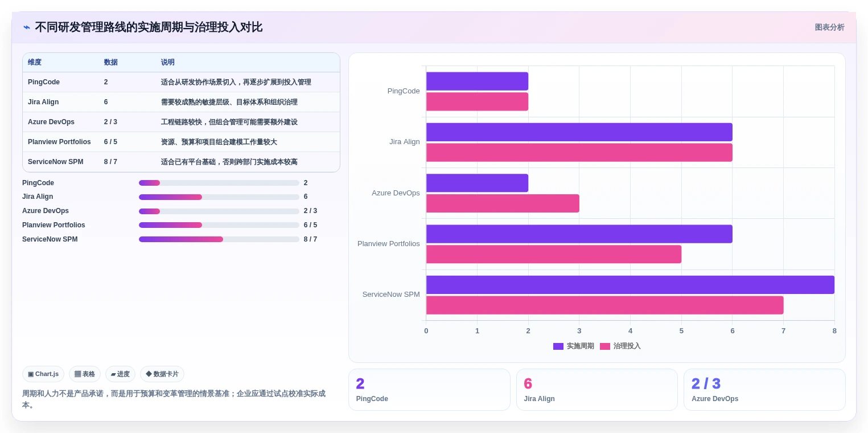The width and height of the screenshot is (868, 433).
Task: Click the 维度 column header
Action: 35,63
